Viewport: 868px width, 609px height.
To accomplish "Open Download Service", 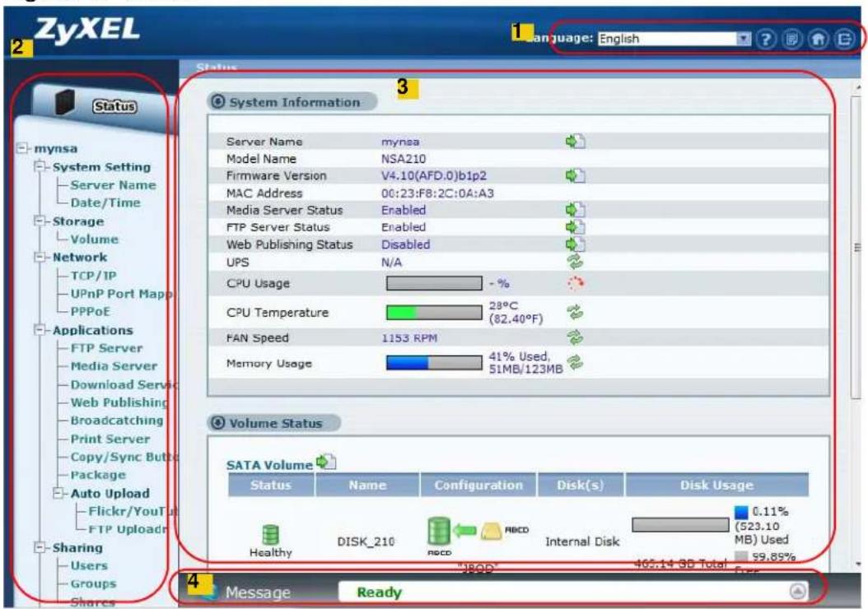I will pyautogui.click(x=124, y=384).
